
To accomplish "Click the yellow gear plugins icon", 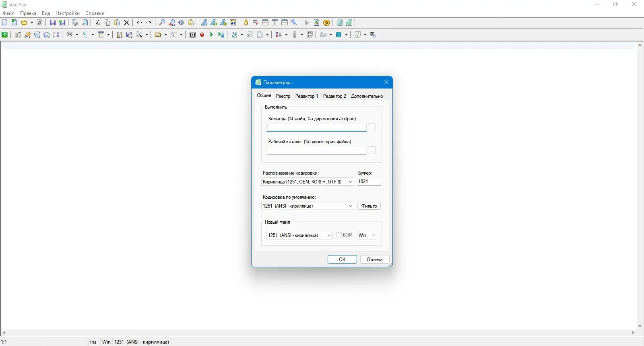I will tap(326, 23).
